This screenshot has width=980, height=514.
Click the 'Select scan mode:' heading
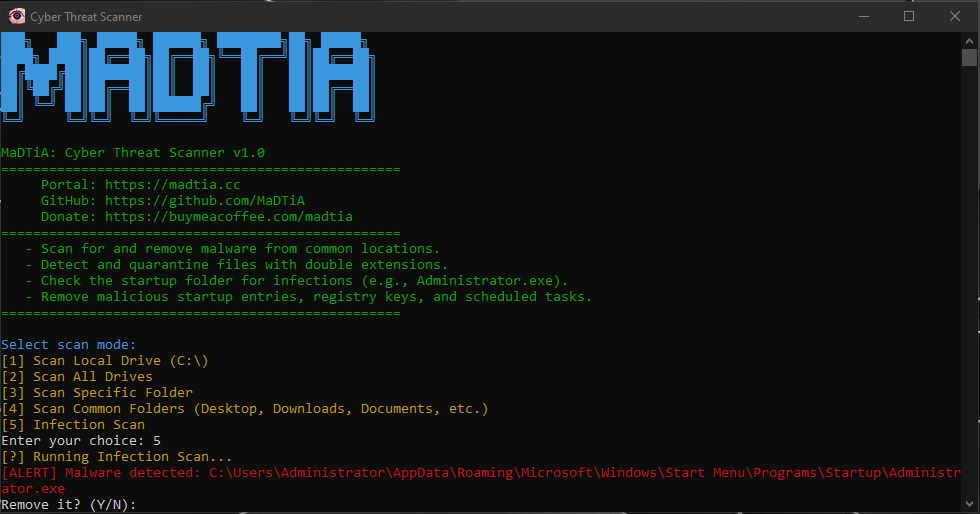(69, 345)
